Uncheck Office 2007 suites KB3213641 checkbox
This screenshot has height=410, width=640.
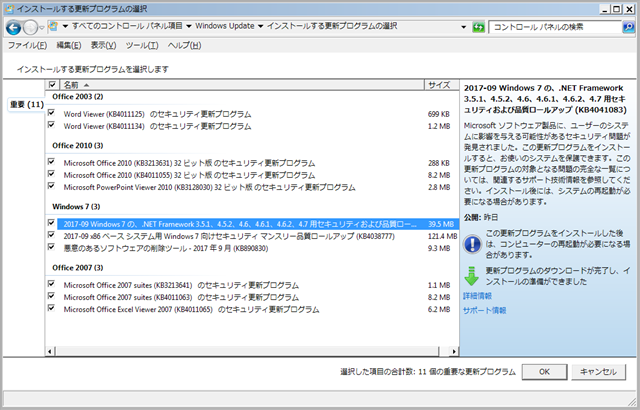click(x=51, y=284)
